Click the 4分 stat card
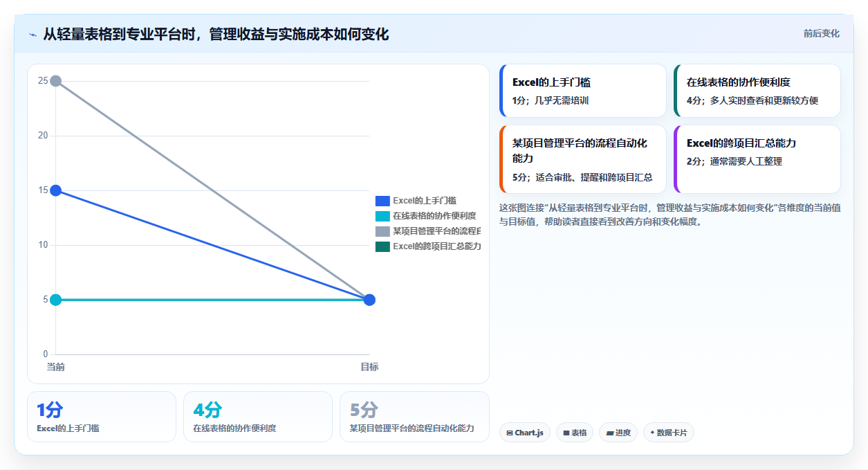The width and height of the screenshot is (868, 470). (x=258, y=417)
